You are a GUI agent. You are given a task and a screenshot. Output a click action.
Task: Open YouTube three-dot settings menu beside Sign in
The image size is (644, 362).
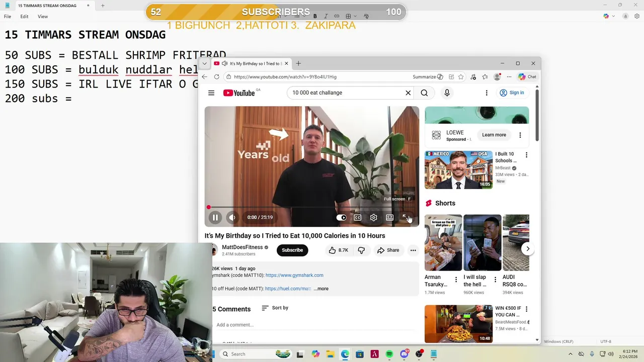click(x=487, y=93)
